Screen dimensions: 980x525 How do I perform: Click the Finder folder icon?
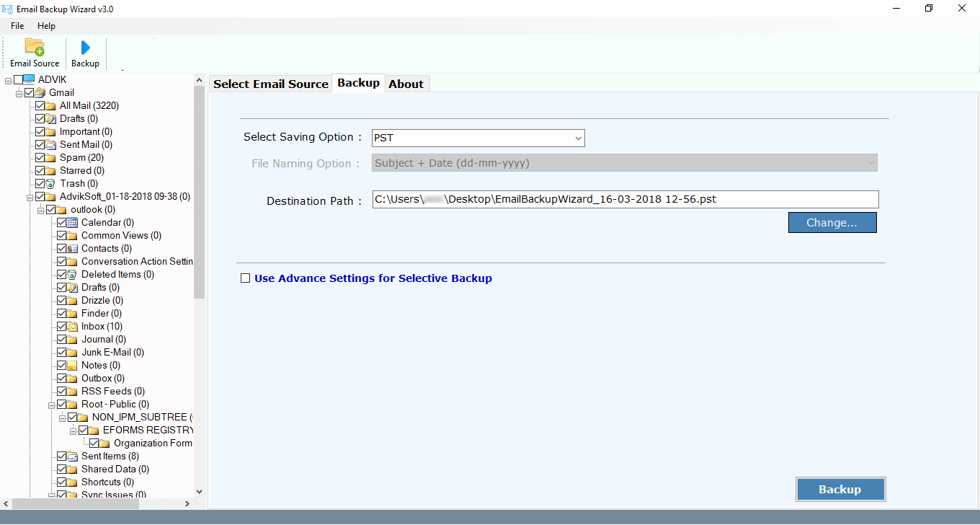[x=72, y=313]
